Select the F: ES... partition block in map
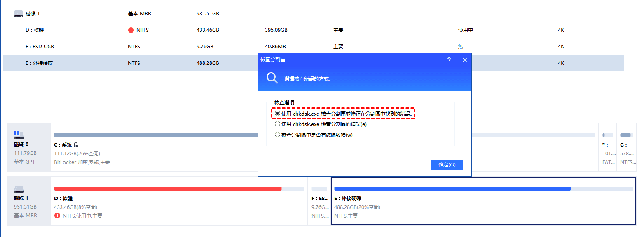 tap(319, 201)
